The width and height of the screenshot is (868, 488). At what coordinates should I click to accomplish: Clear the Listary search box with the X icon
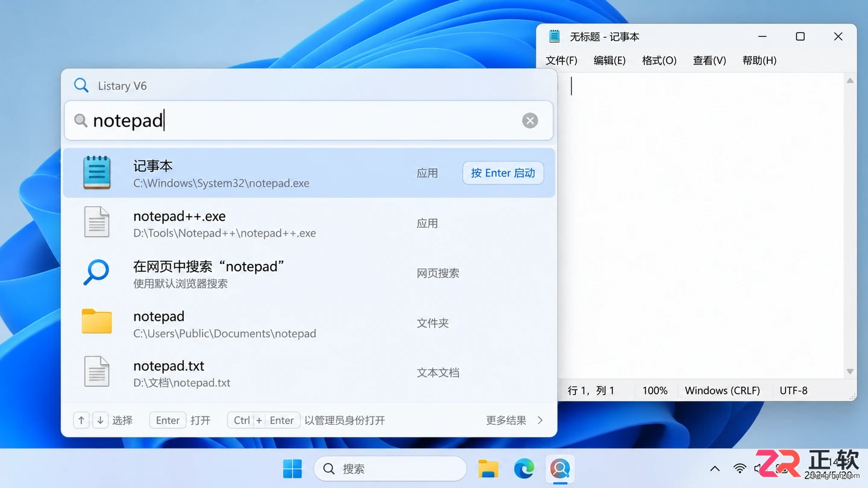530,120
